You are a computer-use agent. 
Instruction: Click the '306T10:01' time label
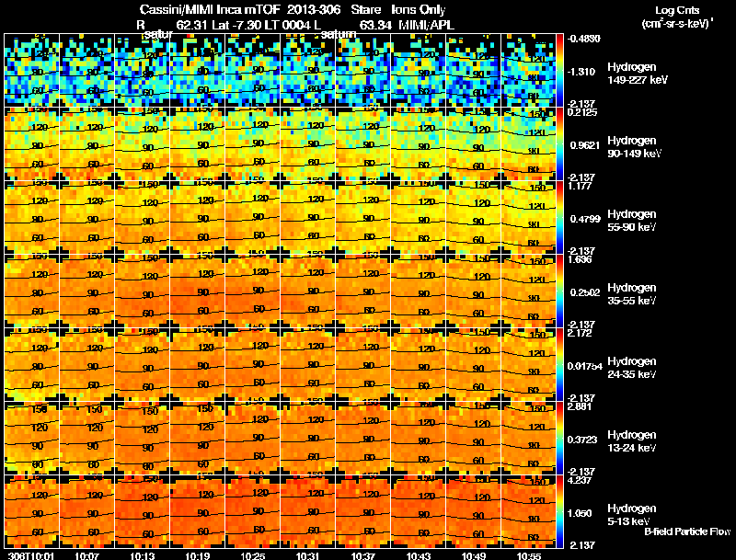click(x=31, y=555)
